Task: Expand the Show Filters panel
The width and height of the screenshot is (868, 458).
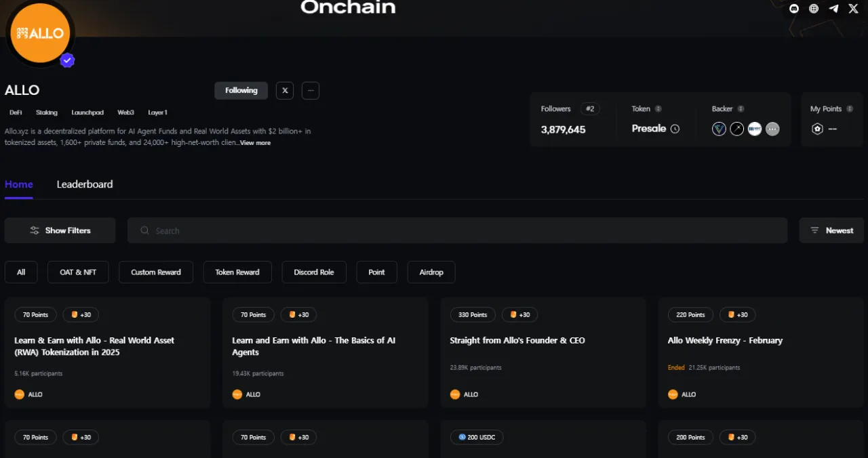Action: [x=60, y=230]
